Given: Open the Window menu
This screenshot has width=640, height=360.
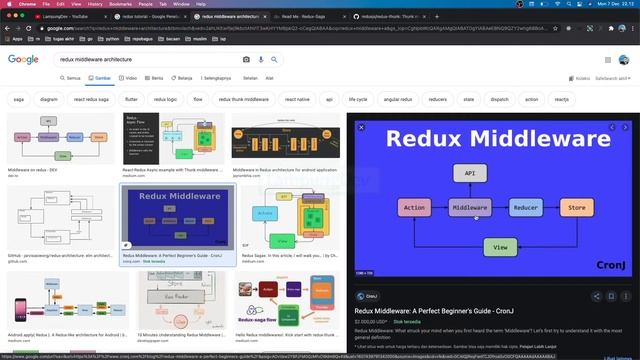Looking at the screenshot, I should tap(181, 4).
